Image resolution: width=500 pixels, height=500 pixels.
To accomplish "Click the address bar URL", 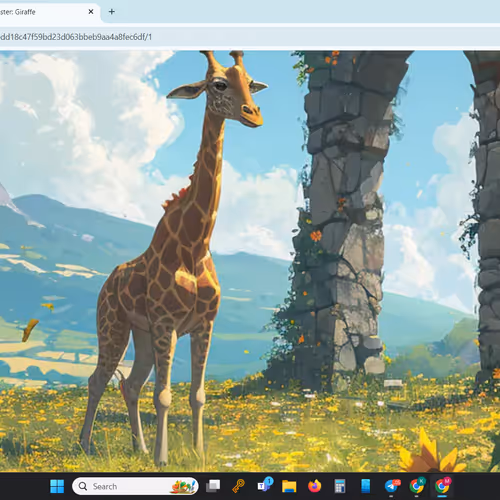I will (76, 37).
